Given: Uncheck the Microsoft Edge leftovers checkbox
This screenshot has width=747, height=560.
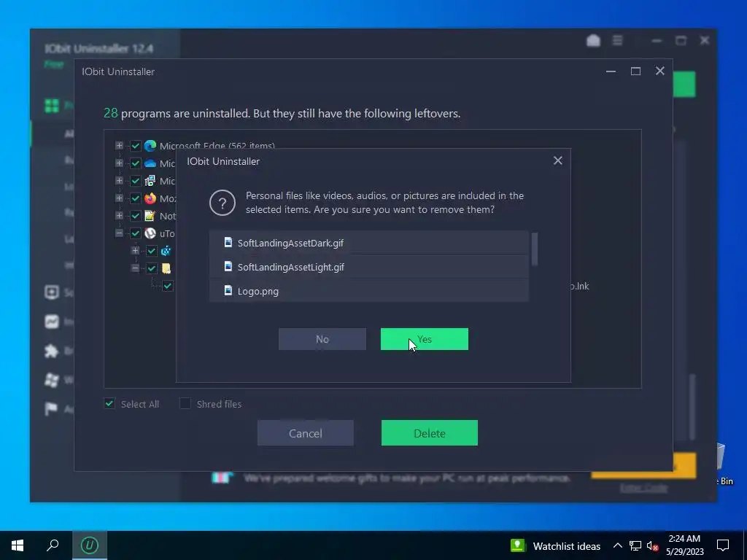Looking at the screenshot, I should click(135, 145).
